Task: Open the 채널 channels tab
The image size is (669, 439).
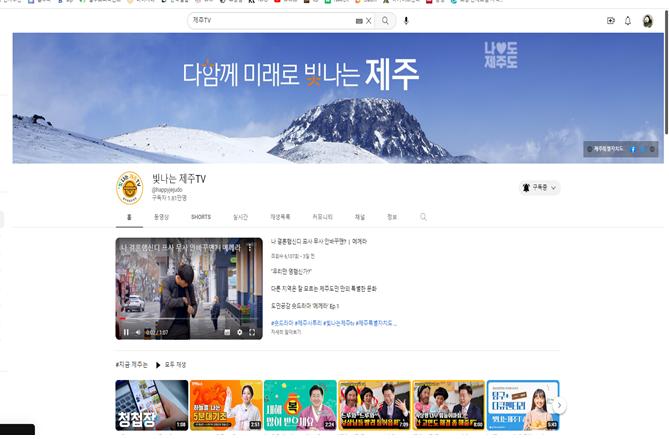Action: point(360,217)
